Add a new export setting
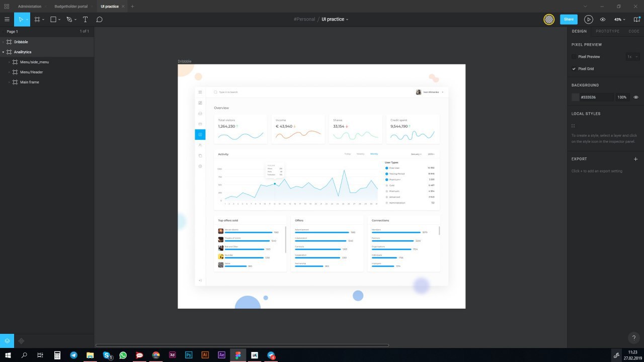This screenshot has width=644, height=362. click(x=635, y=159)
